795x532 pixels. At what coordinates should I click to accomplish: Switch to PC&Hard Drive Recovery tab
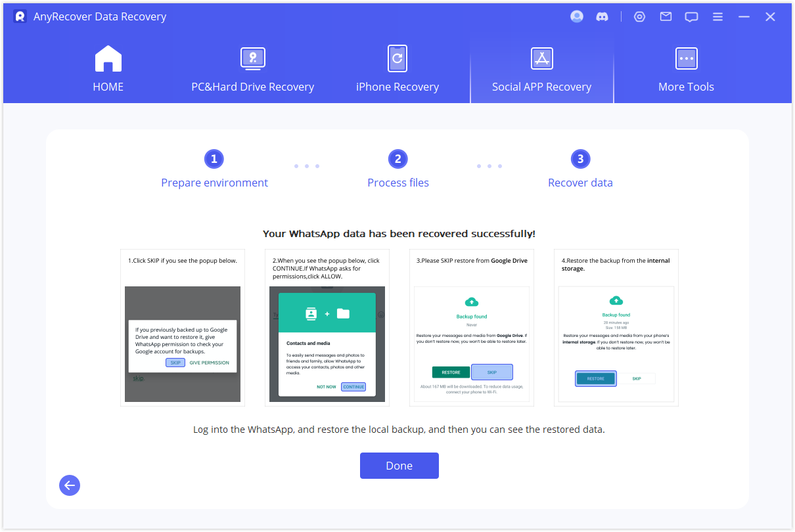pyautogui.click(x=252, y=70)
